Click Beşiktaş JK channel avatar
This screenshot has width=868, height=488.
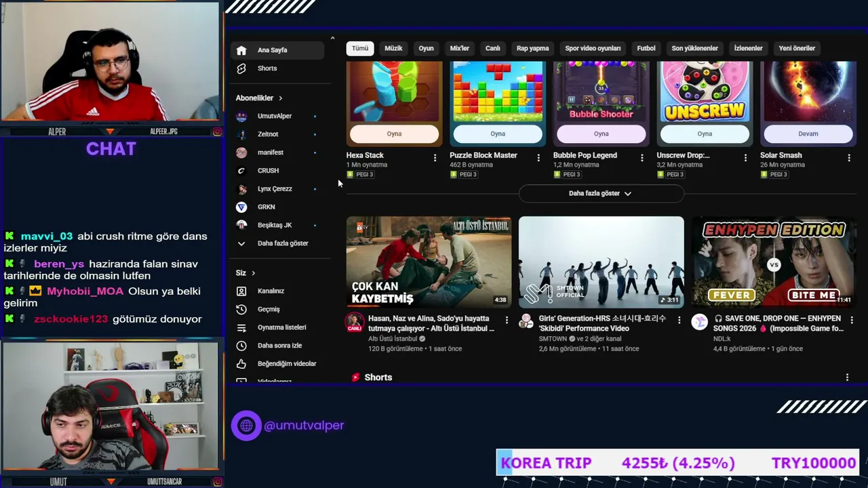point(241,225)
